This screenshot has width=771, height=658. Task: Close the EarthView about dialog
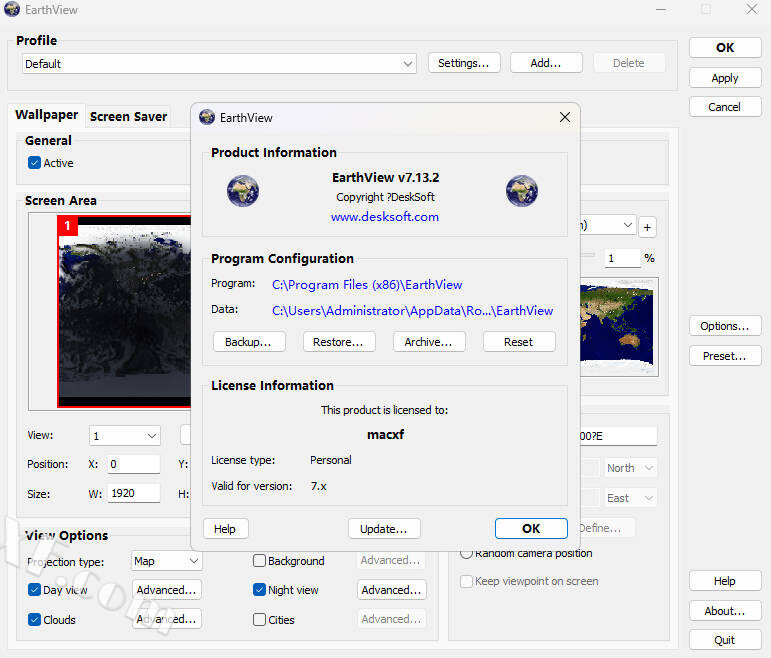click(565, 117)
